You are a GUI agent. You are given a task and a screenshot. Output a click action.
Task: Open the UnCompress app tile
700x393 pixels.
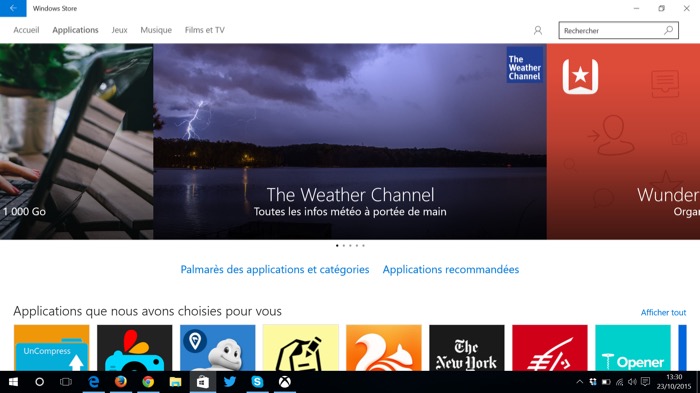(52, 348)
